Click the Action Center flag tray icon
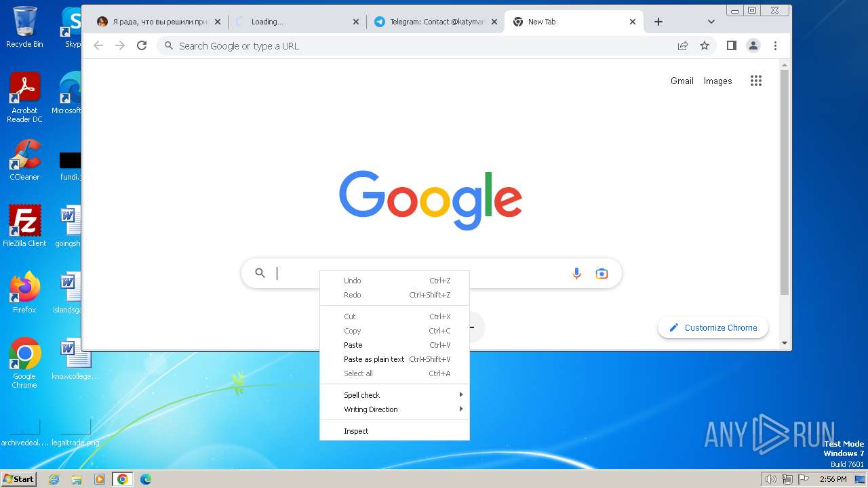This screenshot has height=488, width=868. click(804, 479)
